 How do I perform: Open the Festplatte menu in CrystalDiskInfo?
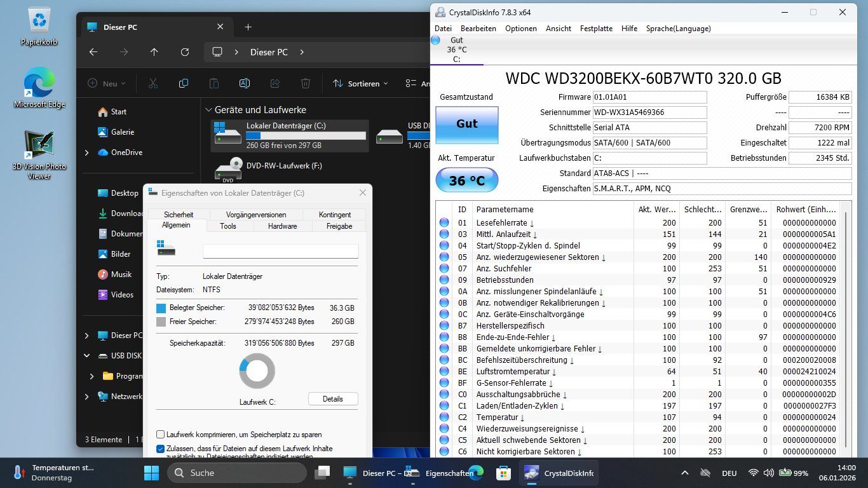[x=596, y=29]
